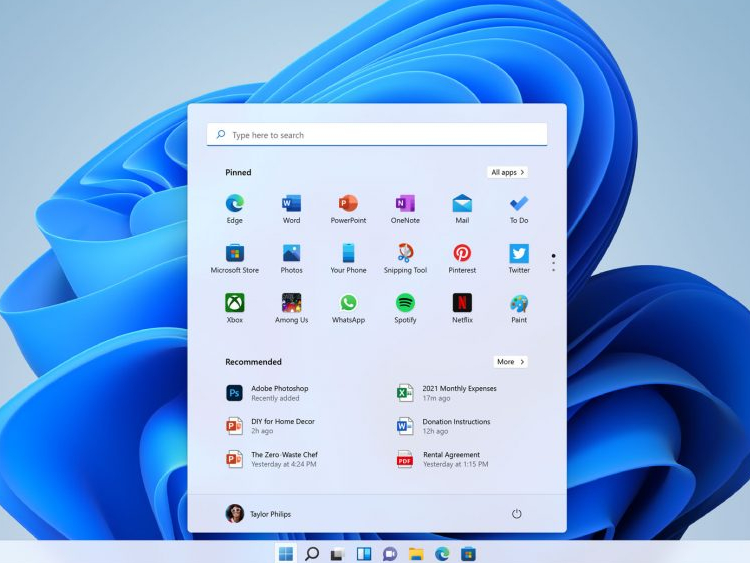Open DIY for Home Decor presentation
Image resolution: width=750 pixels, height=563 pixels.
click(271, 426)
